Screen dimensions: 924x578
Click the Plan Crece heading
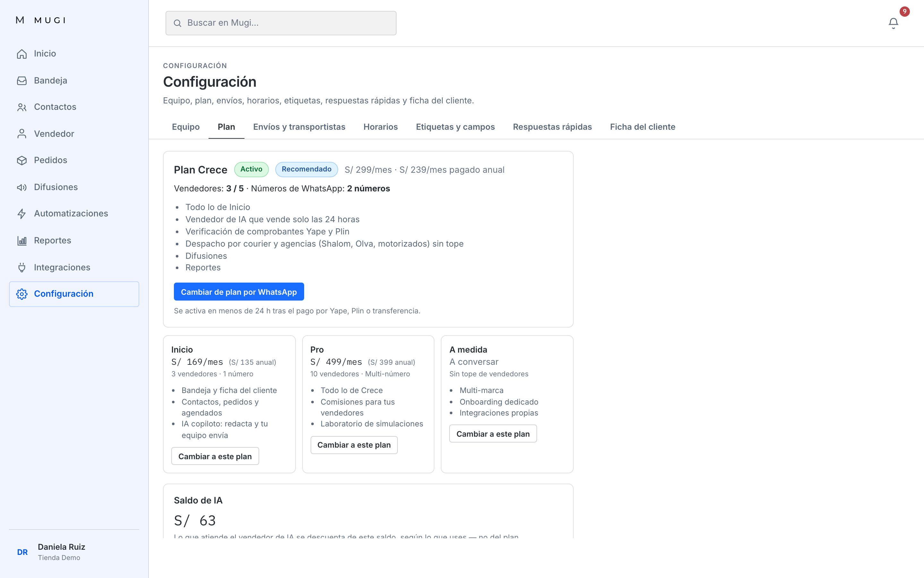(x=201, y=170)
